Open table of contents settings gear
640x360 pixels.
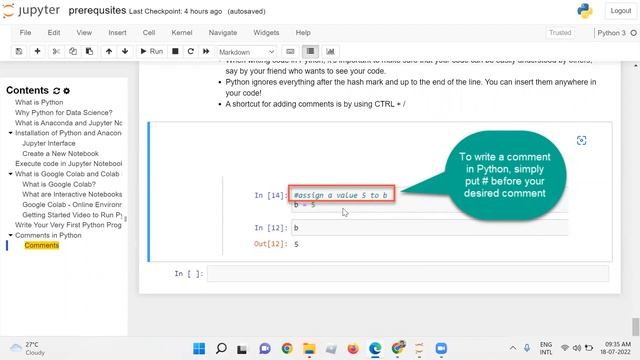pyautogui.click(x=67, y=91)
